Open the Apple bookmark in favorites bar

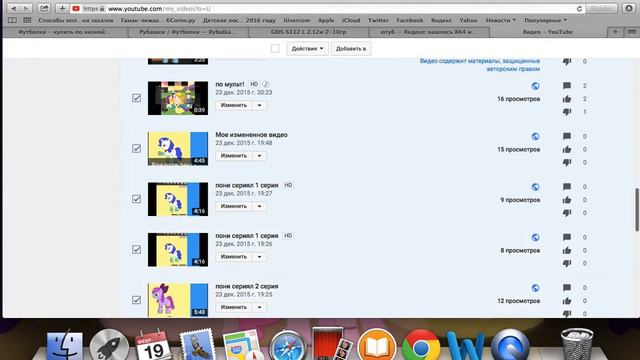click(326, 20)
